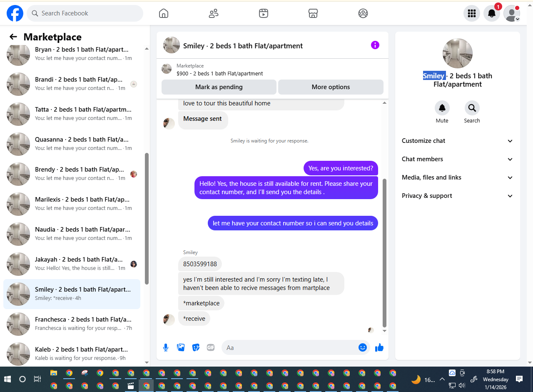Open the $900 - 2 beds 1 bath listing link
This screenshot has height=392, width=533.
pos(219,73)
